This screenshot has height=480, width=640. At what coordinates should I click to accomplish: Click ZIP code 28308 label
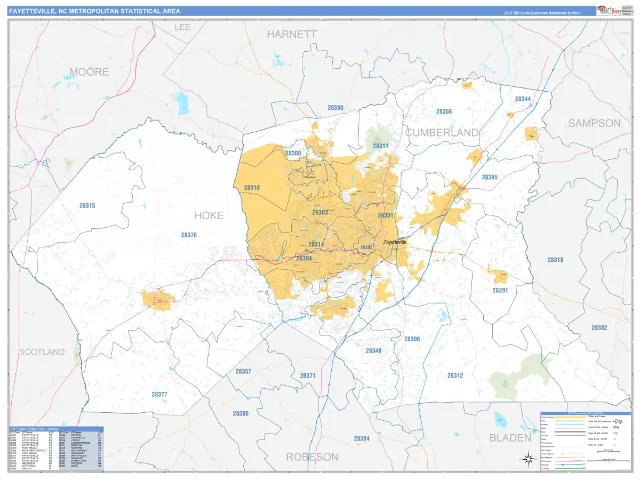(293, 153)
